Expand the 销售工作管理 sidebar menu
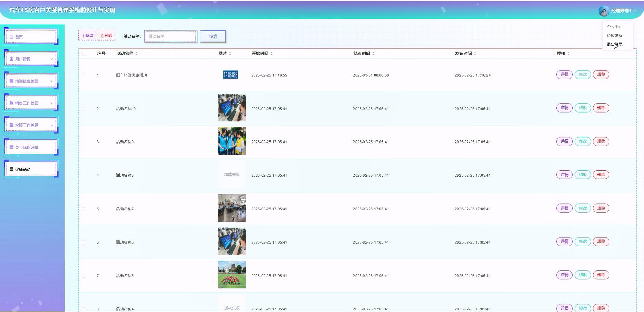Screen dimensions: 644x312 (31, 103)
